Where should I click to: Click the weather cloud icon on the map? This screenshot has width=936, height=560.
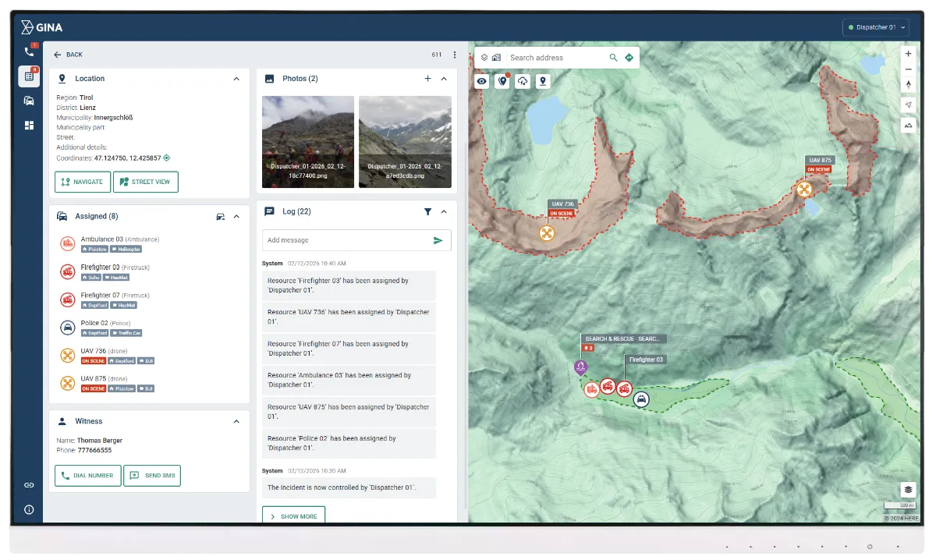[x=523, y=81]
